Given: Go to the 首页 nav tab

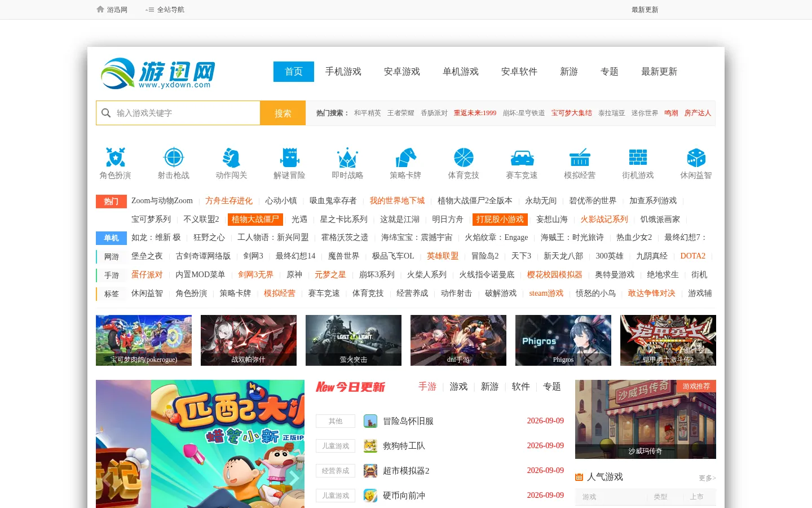Looking at the screenshot, I should [294, 72].
